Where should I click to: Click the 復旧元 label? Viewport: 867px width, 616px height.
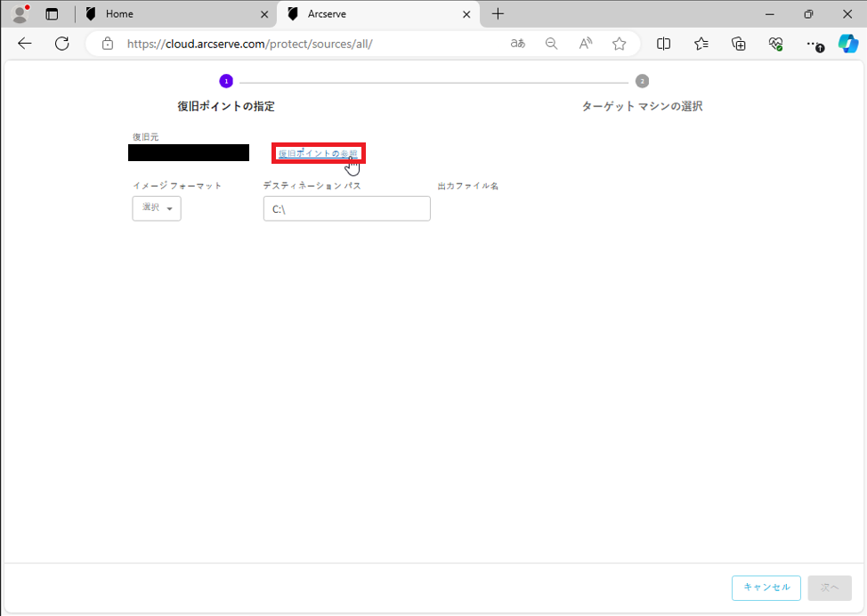[145, 136]
